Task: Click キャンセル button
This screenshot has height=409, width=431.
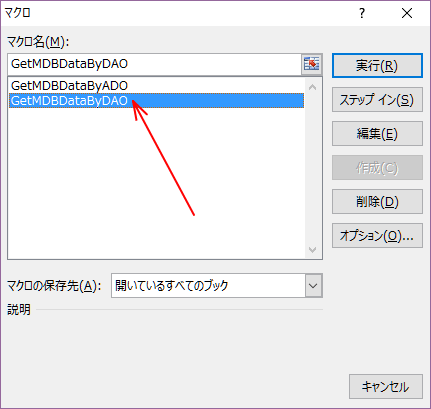Action: pyautogui.click(x=386, y=387)
